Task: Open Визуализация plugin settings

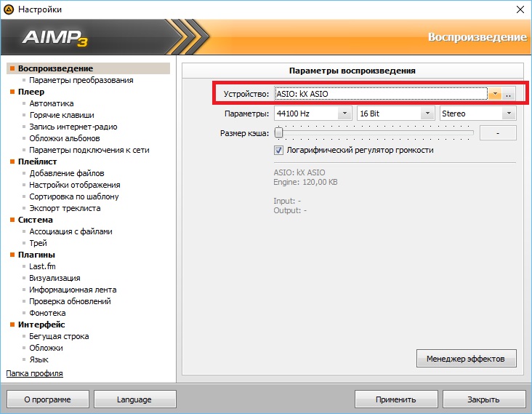Action: (x=55, y=278)
